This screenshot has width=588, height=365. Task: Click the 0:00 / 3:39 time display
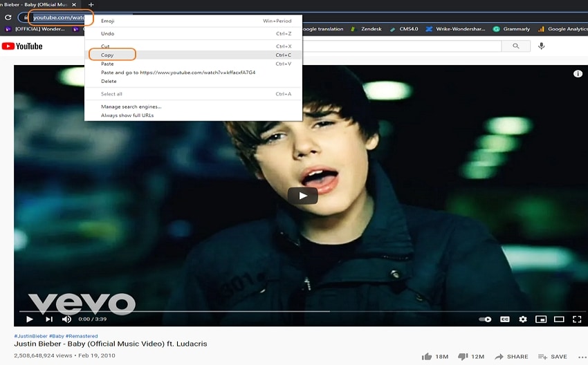coord(92,319)
